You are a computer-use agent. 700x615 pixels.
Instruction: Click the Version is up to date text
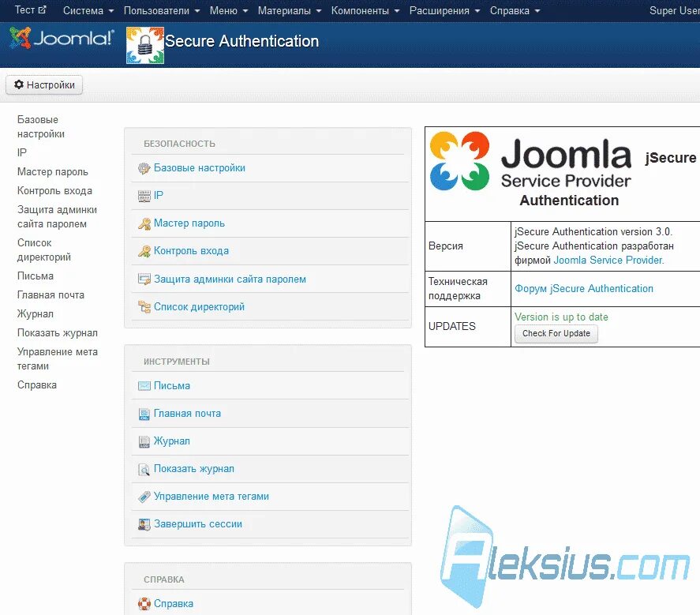[x=561, y=317]
